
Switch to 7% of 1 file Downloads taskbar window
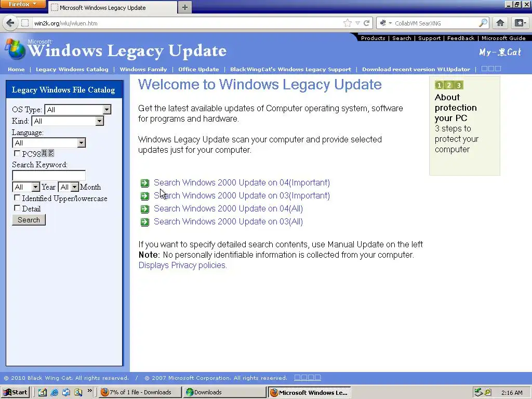140,392
